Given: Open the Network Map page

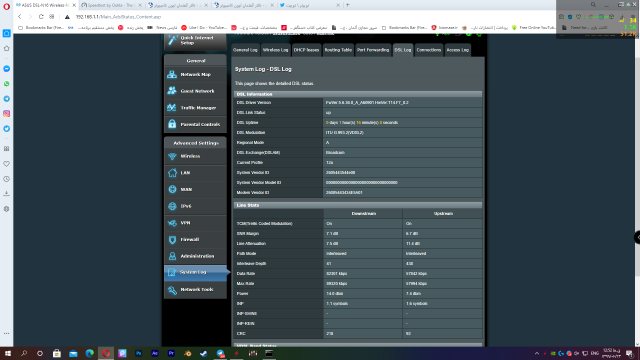Looking at the screenshot, I should tap(195, 74).
